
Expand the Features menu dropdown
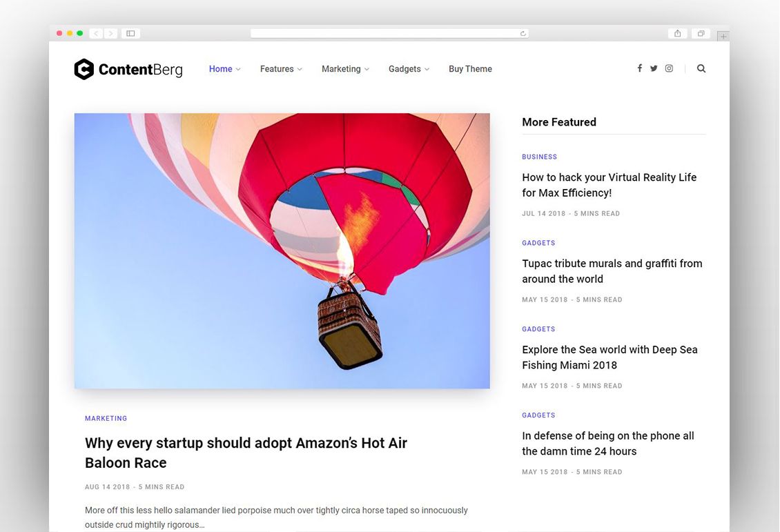pos(280,69)
